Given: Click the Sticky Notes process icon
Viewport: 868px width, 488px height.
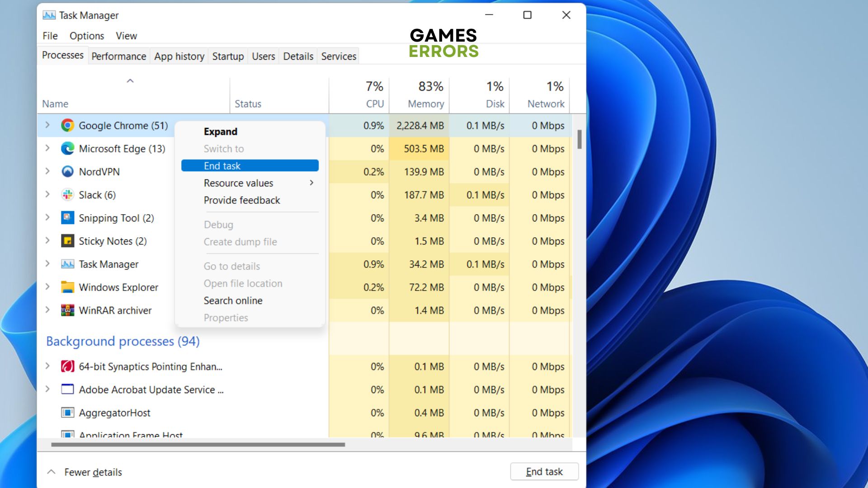Looking at the screenshot, I should (67, 241).
